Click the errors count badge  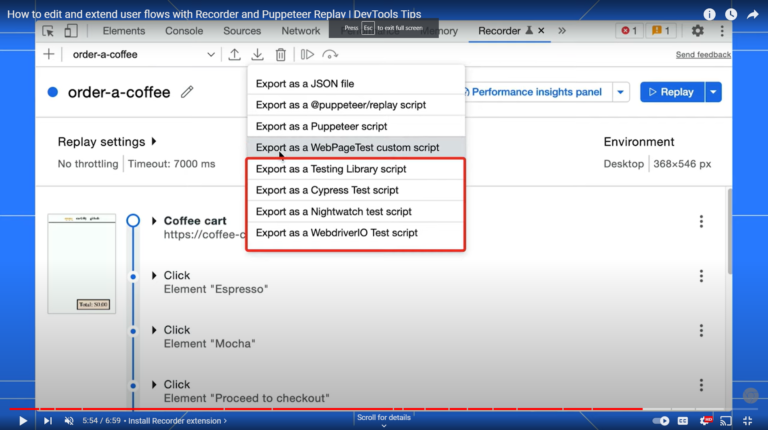tap(629, 31)
